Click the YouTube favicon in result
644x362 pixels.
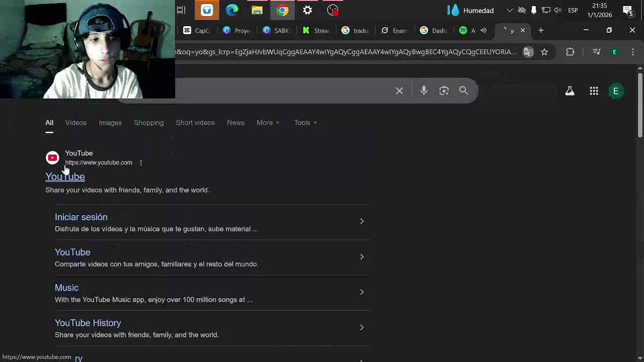[52, 158]
